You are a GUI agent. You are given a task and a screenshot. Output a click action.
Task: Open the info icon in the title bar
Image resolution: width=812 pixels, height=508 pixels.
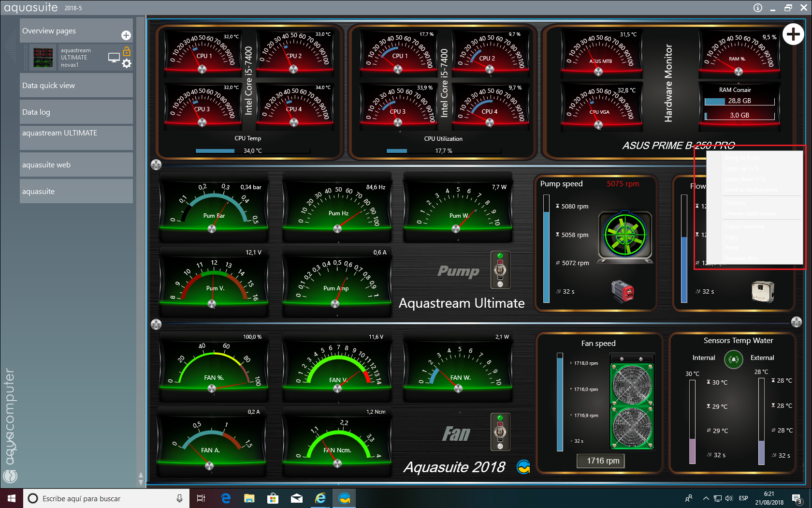pos(757,8)
